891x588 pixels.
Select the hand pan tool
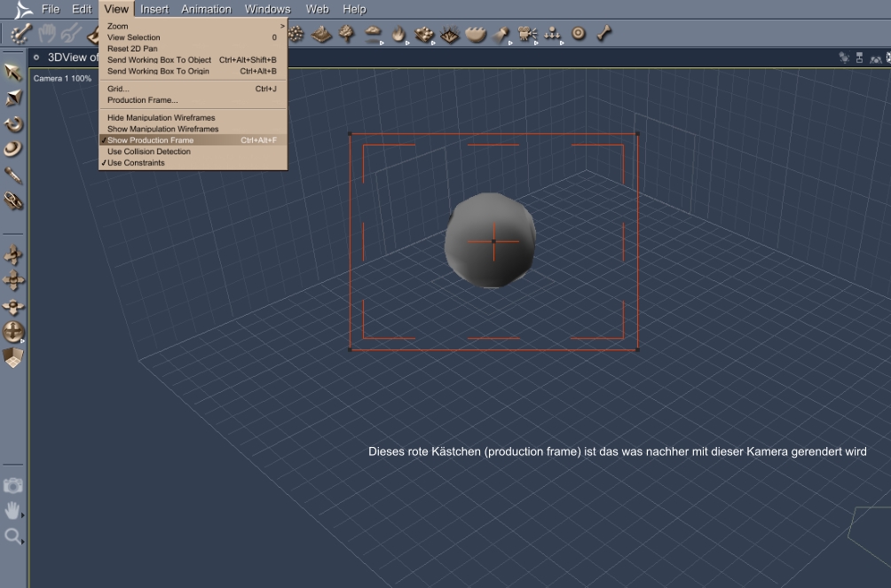pos(12,510)
